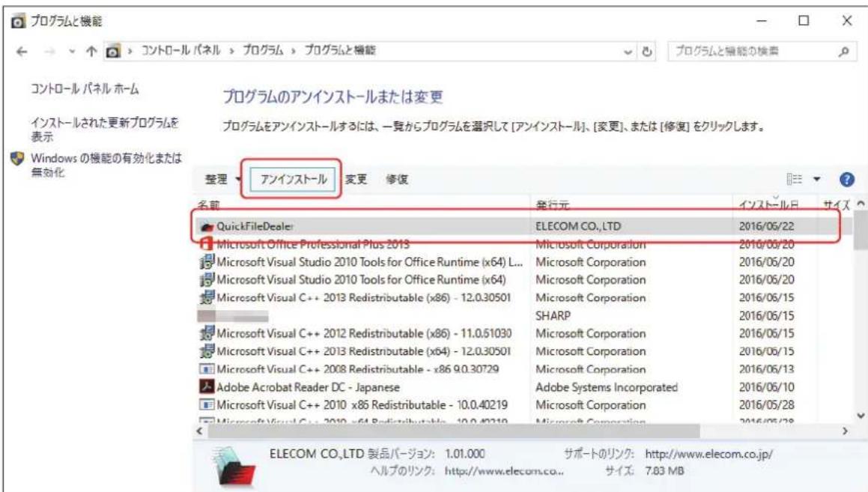Click the horizontal scrollbar thumb
Viewport: 868px width, 492px height.
453,431
